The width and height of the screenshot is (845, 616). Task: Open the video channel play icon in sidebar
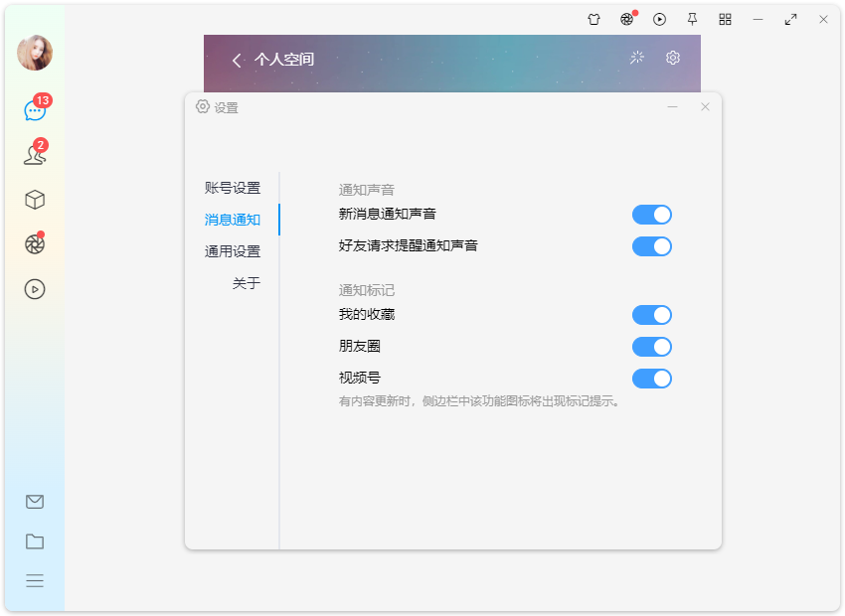(x=35, y=289)
